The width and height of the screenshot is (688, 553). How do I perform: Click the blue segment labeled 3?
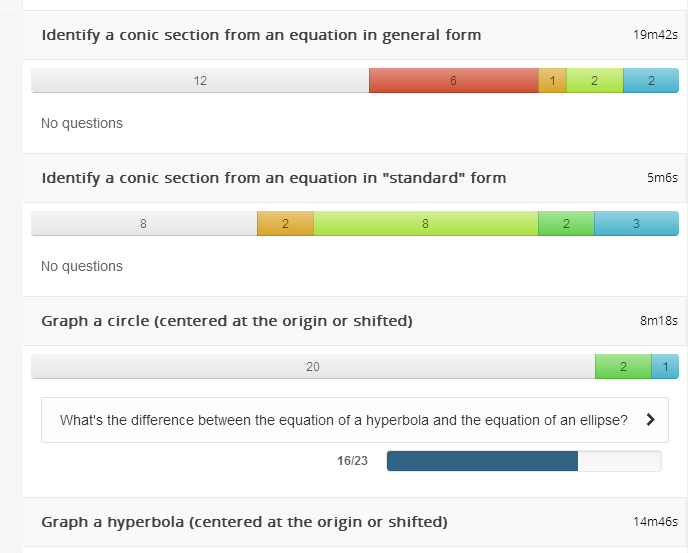[636, 224]
